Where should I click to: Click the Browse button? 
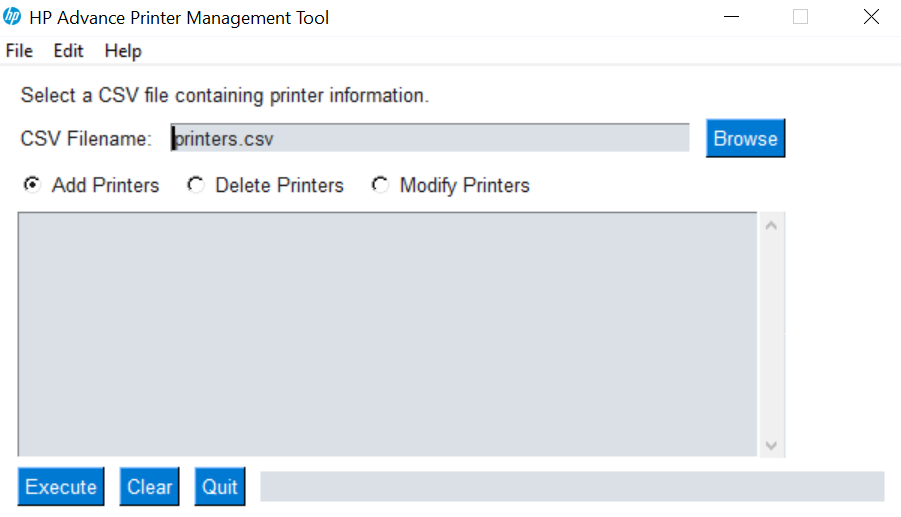(745, 138)
